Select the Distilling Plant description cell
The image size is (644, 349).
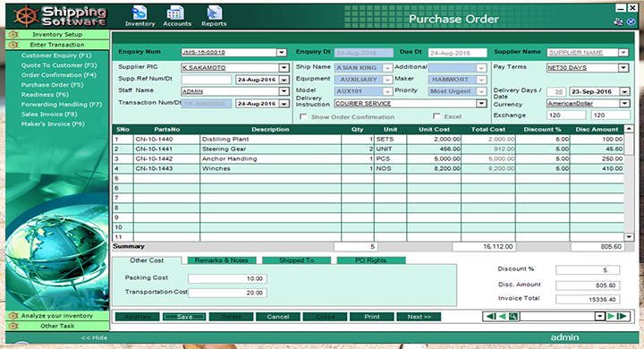tap(271, 140)
